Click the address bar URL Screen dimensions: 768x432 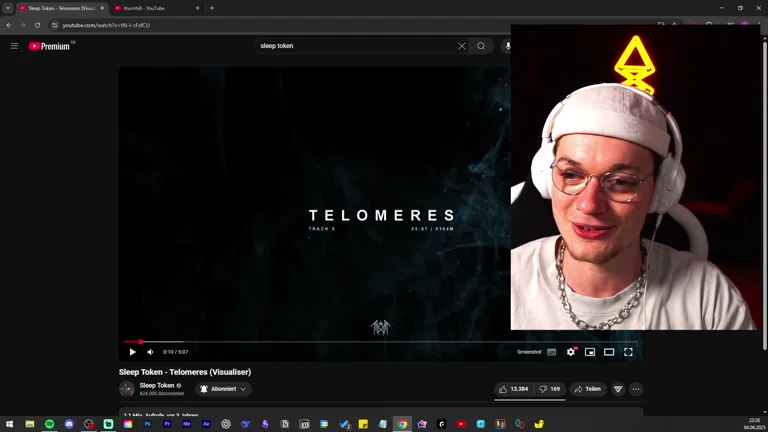106,25
